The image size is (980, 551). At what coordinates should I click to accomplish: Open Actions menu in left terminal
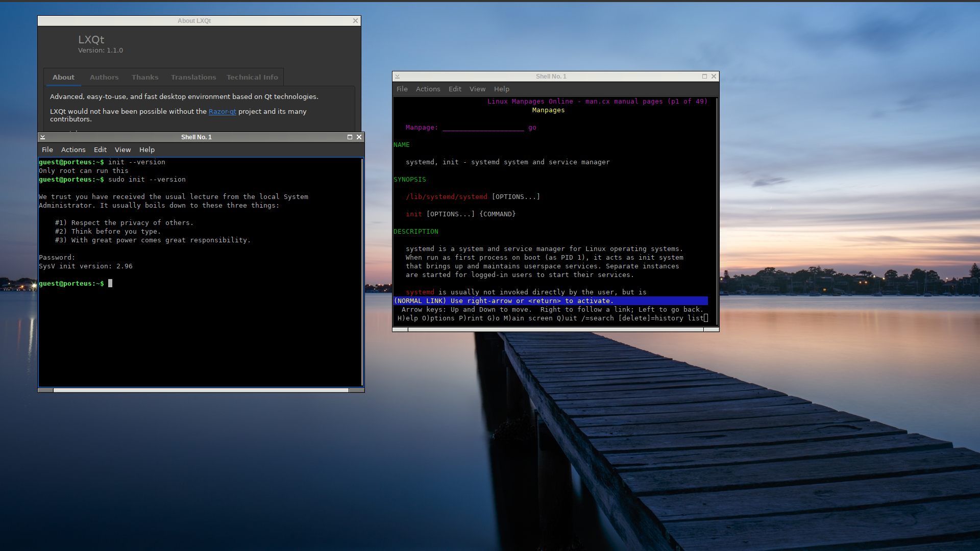pos(73,149)
